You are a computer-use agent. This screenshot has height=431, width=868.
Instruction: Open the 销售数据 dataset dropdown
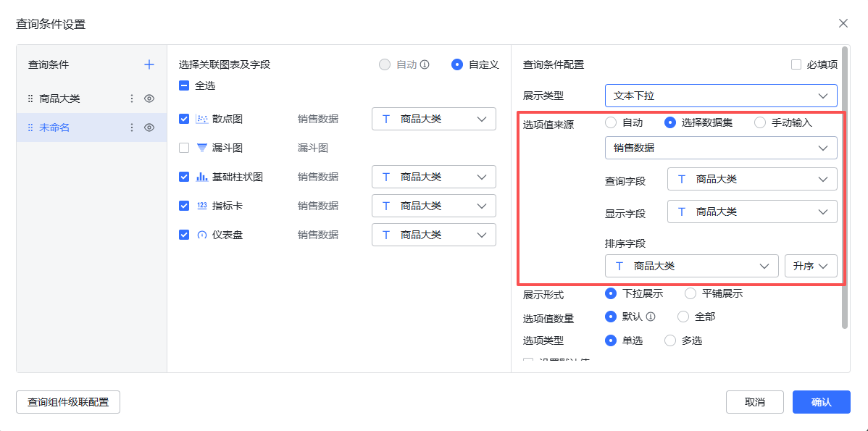[721, 148]
